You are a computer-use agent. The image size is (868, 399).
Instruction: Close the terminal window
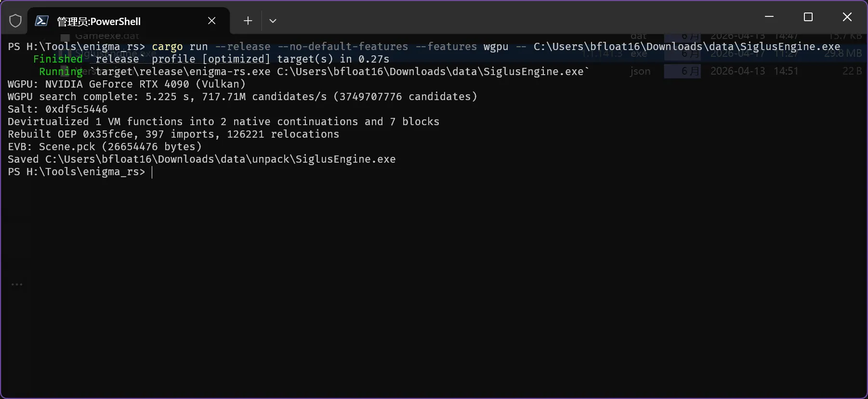click(x=847, y=17)
